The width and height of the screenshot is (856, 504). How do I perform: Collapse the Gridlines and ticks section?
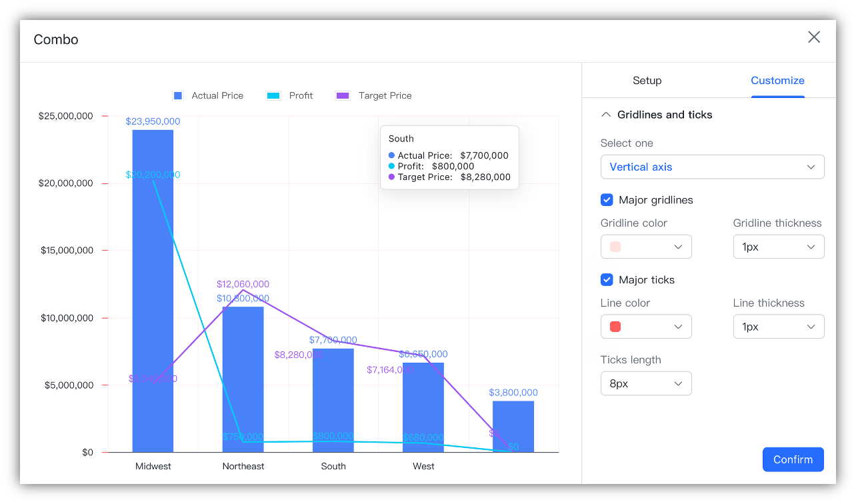(606, 115)
